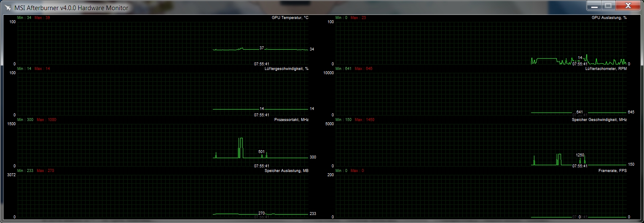Click the 641 marker on the Lüftertachometer curve
This screenshot has width=644, height=223.
click(580, 112)
